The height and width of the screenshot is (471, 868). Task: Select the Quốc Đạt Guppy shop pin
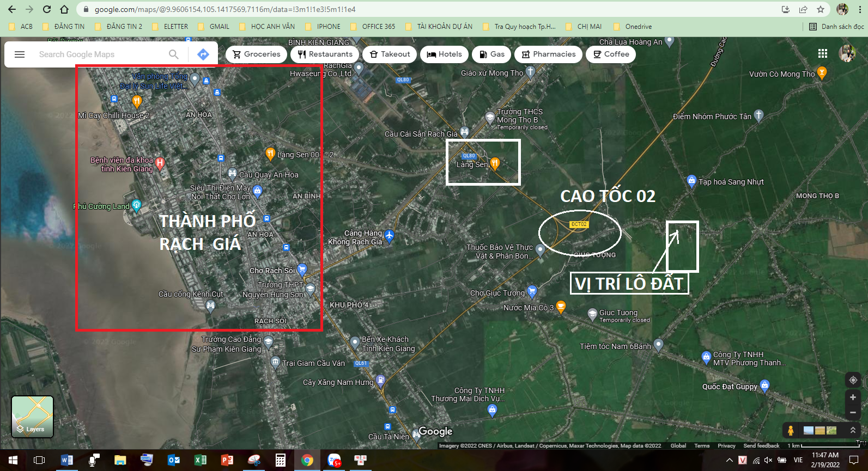coord(764,386)
